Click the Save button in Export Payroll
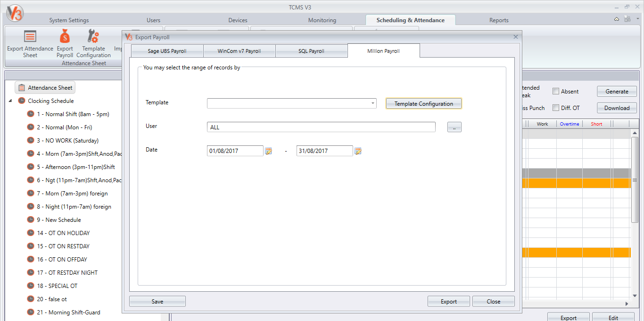The image size is (644, 321). tap(157, 302)
